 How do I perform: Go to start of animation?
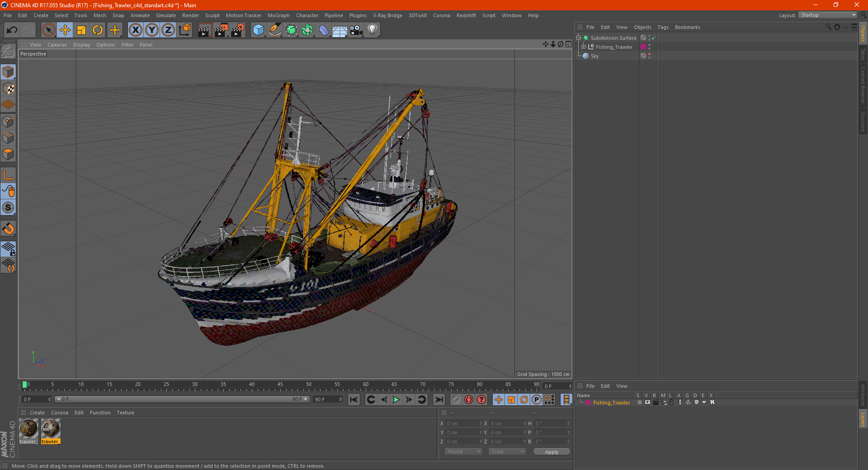[354, 399]
